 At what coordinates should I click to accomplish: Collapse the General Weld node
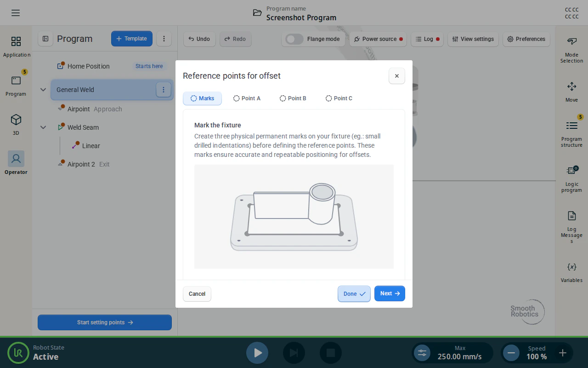pos(43,90)
